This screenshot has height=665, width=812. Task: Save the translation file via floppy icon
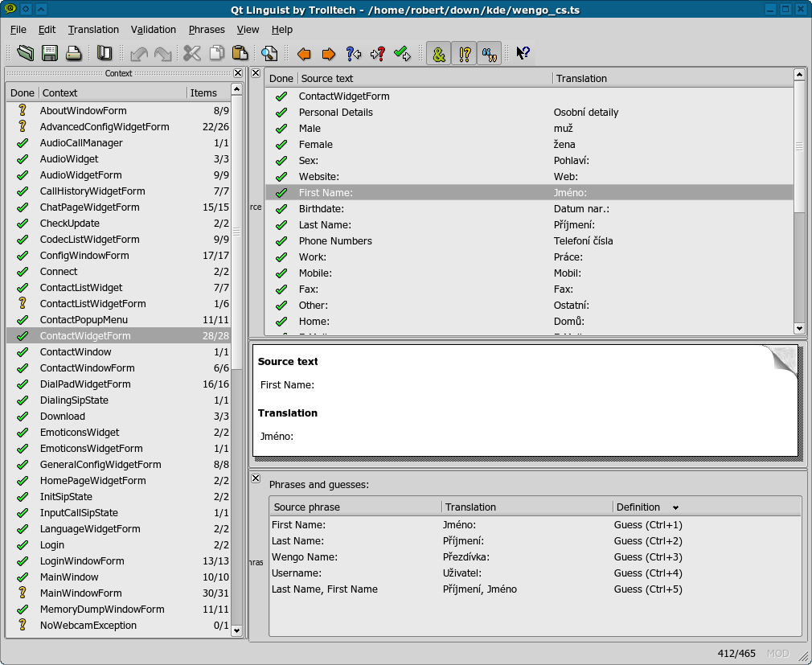click(50, 54)
